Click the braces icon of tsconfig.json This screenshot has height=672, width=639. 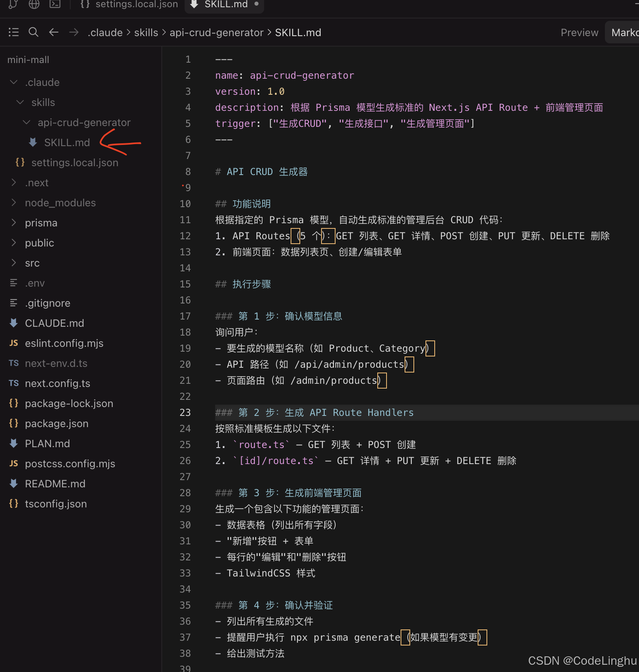click(x=14, y=503)
